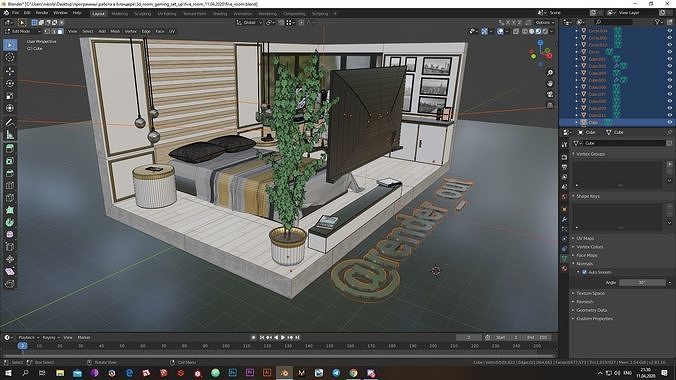Screen dimensions: 676x380
Task: Click the mesh name field Cube
Action: click(x=624, y=143)
